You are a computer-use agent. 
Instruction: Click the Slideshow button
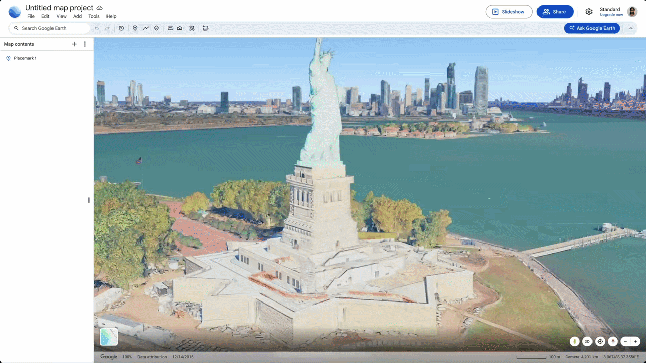pyautogui.click(x=509, y=12)
